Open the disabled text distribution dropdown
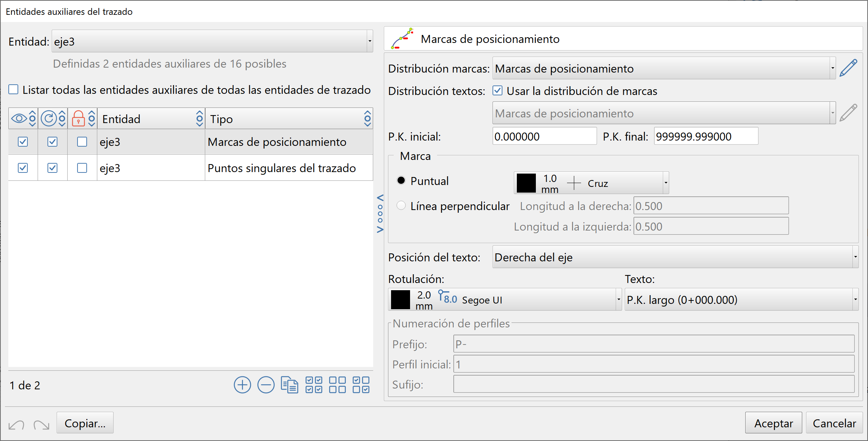This screenshot has height=441, width=868. [664, 113]
